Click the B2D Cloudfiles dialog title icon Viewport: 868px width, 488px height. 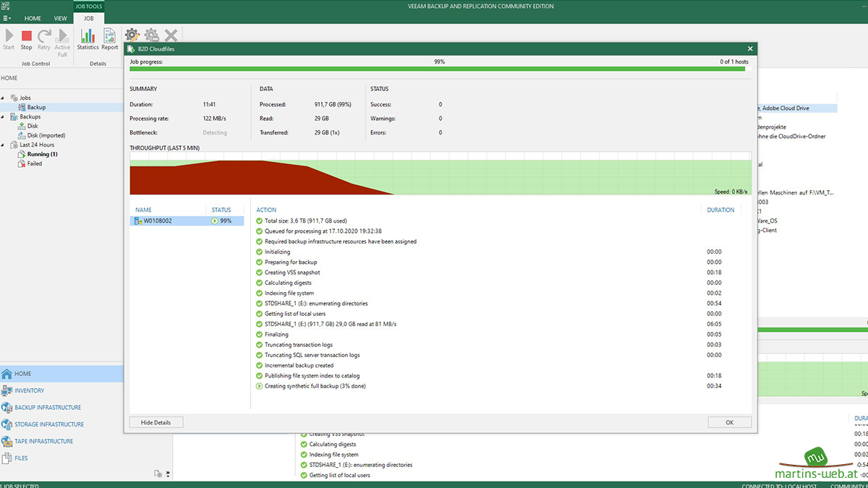[131, 49]
